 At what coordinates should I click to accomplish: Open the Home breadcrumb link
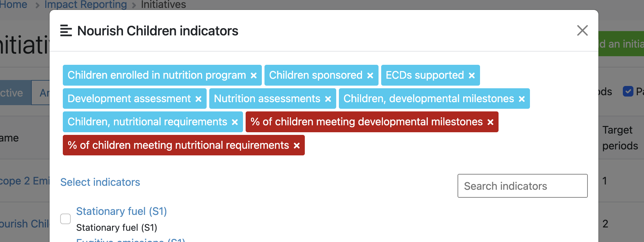coord(14,5)
